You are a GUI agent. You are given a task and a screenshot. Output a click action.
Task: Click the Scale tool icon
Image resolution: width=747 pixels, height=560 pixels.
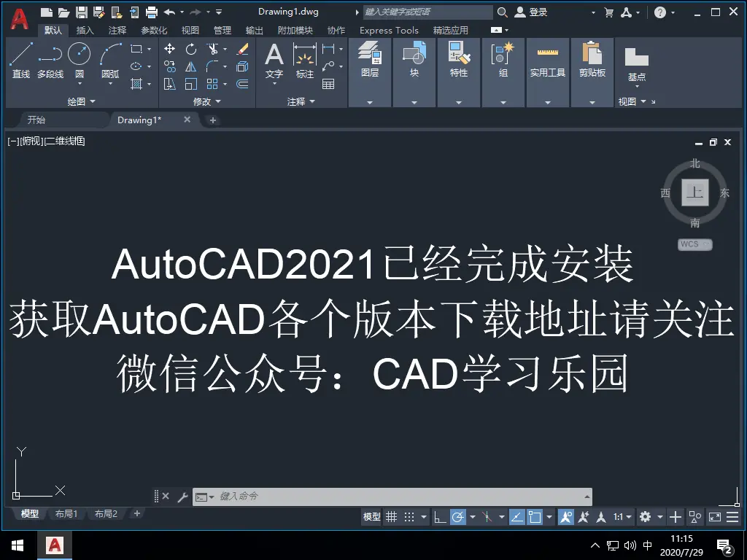coord(191,85)
